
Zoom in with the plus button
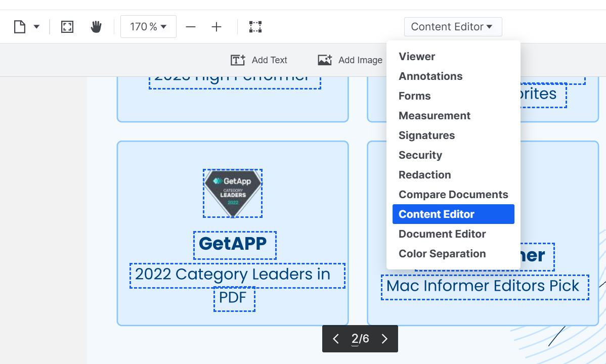(x=217, y=27)
